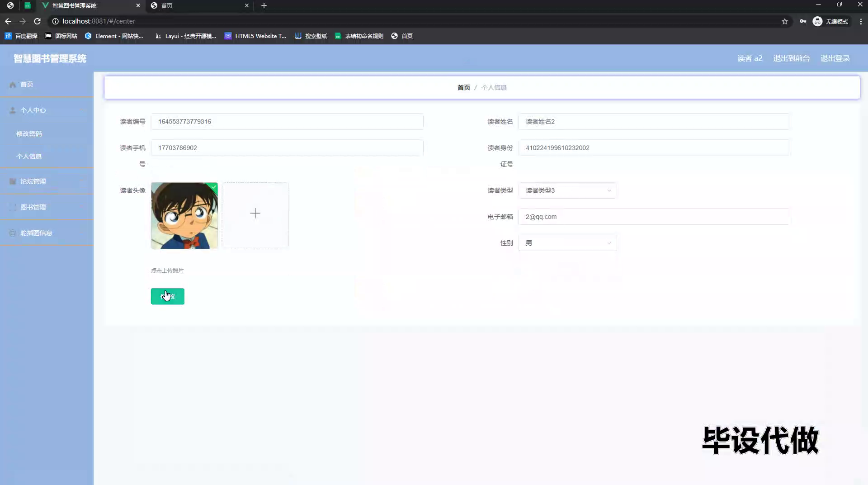Focus the 读者姓名 input field
The width and height of the screenshot is (868, 485).
pyautogui.click(x=655, y=122)
